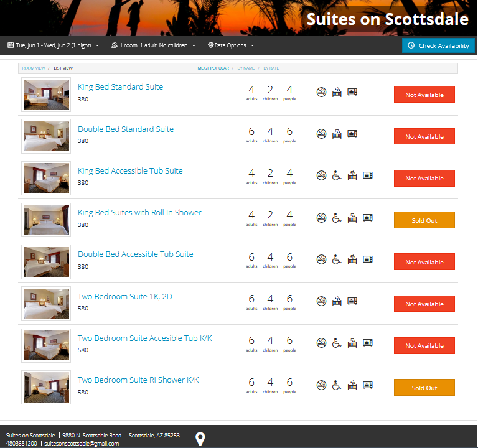This screenshot has width=478, height=448.
Task: Click Not Available for Two Bedroom Suite Accesible Tub K/K
Action: click(424, 345)
